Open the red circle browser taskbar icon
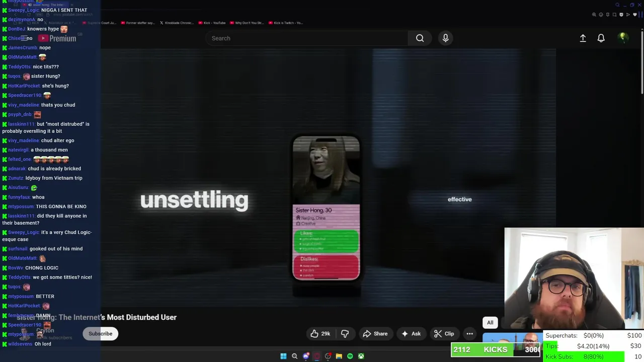This screenshot has height=362, width=644. 316,356
